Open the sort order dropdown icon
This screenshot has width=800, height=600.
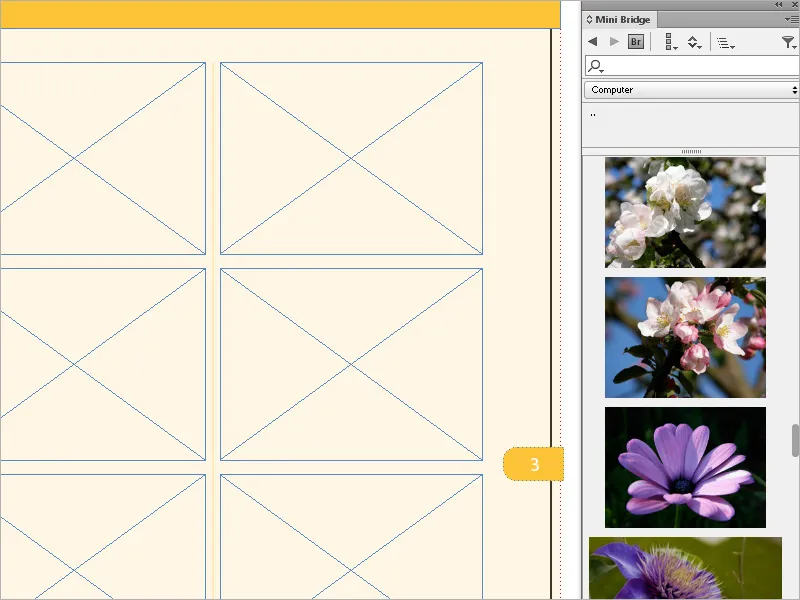[694, 42]
